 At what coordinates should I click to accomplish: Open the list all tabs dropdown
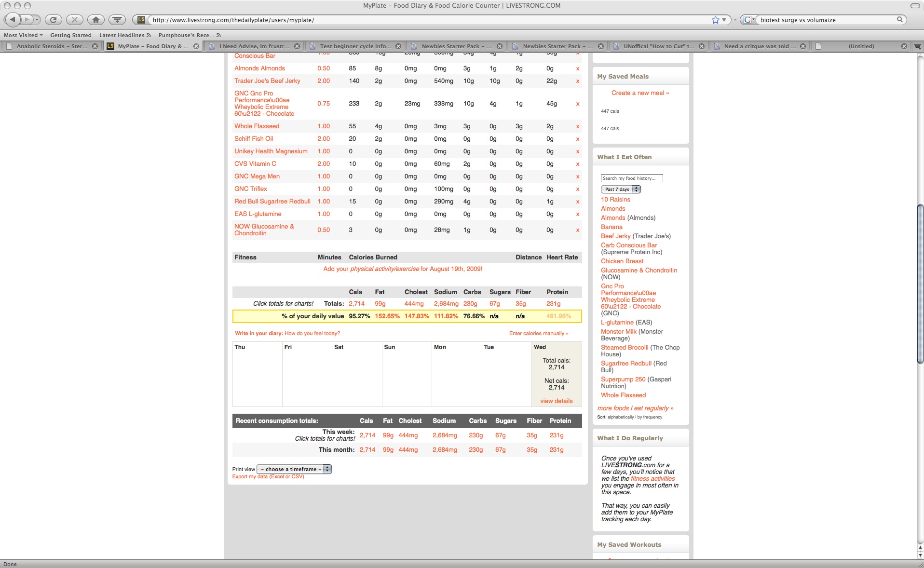[917, 46]
